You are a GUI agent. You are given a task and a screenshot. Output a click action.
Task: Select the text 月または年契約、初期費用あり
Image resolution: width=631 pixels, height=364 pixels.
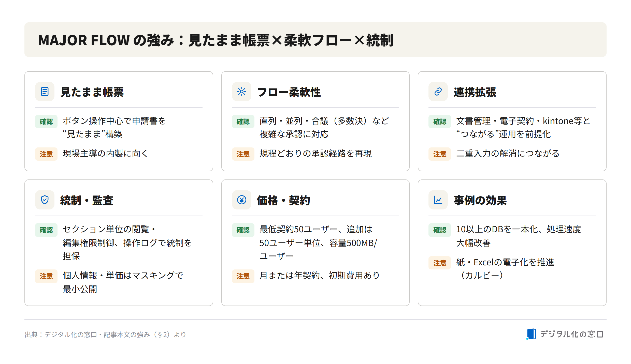tap(320, 276)
